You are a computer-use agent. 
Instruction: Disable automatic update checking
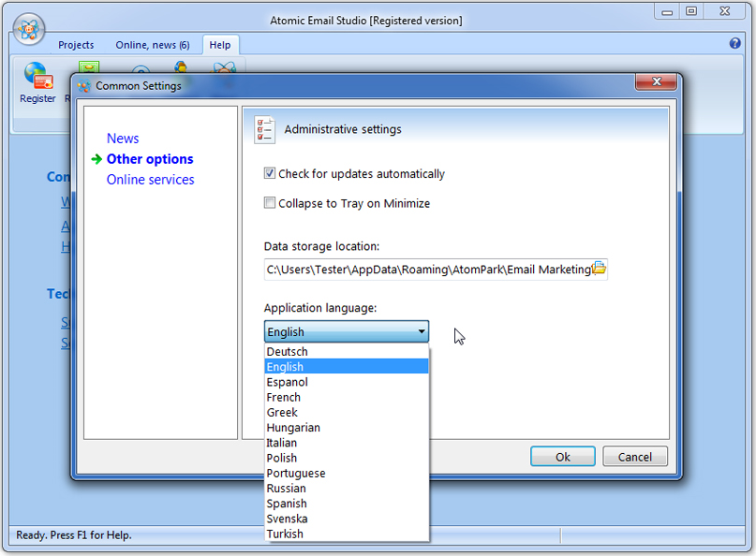tap(269, 173)
